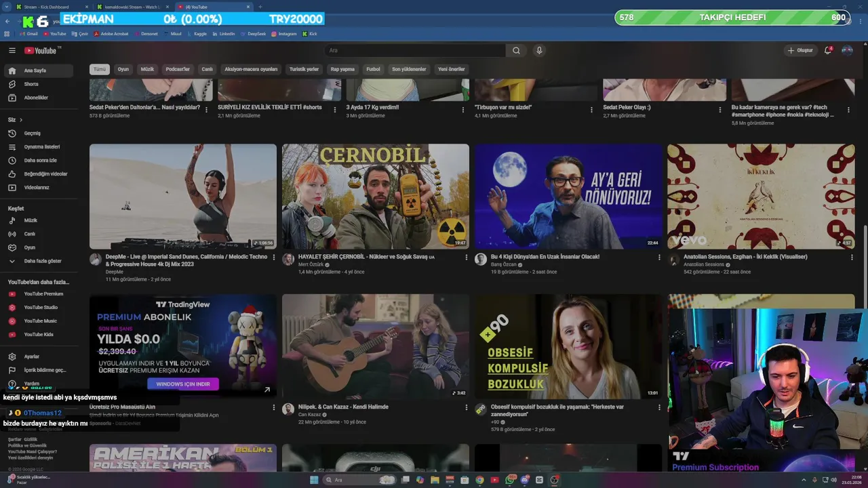The height and width of the screenshot is (488, 868).
Task: Open İçerik bildirme geçmişi in sidebar
Action: click(38, 370)
